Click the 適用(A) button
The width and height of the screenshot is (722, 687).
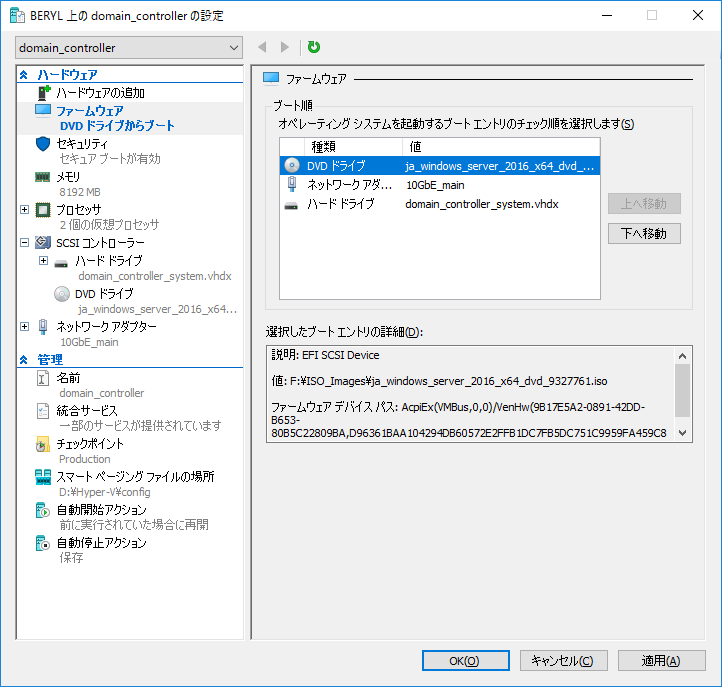tap(662, 661)
